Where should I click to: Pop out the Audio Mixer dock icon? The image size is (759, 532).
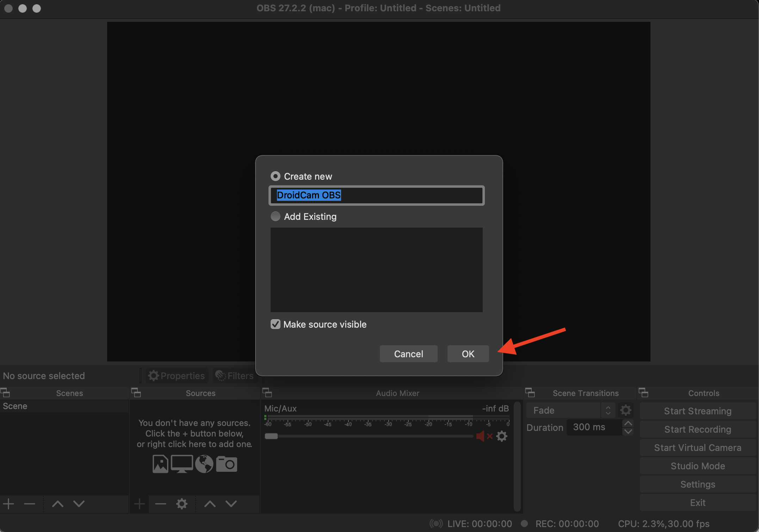(x=267, y=392)
